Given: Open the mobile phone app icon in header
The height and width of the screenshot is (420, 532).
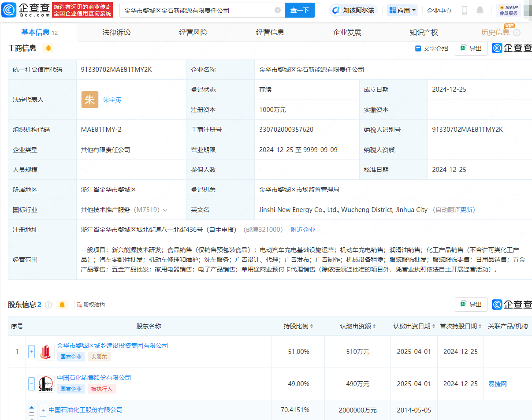Looking at the screenshot, I should [x=464, y=10].
